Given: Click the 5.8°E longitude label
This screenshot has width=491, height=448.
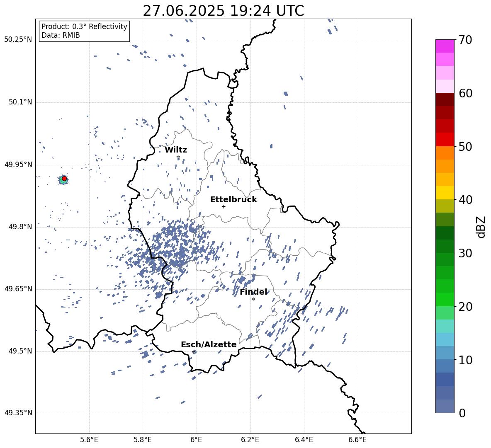Looking at the screenshot, I should coord(143,440).
